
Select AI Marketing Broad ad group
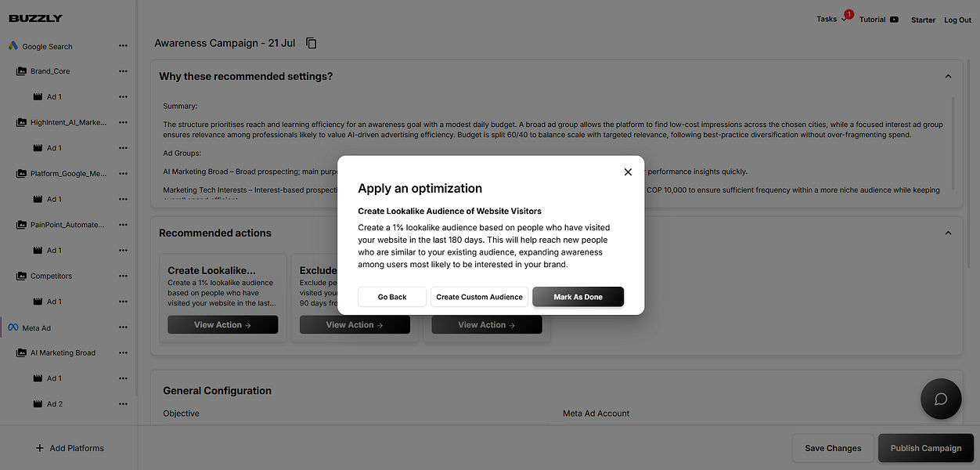(63, 353)
